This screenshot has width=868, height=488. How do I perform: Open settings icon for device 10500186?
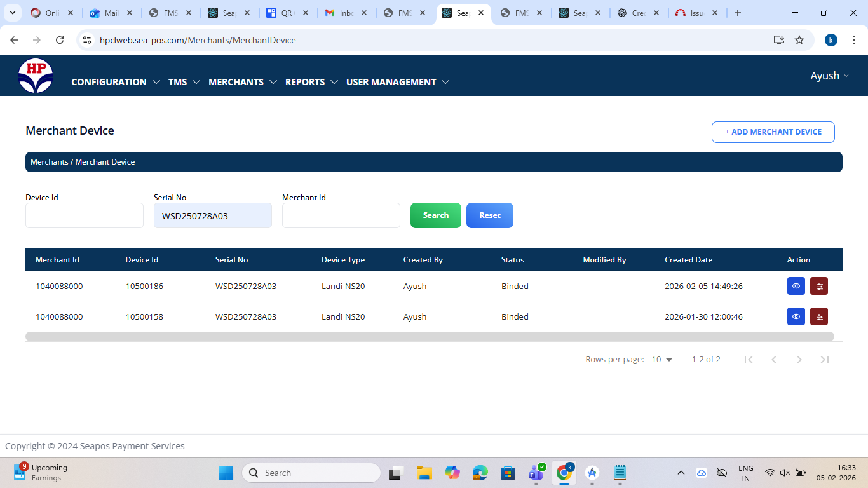pyautogui.click(x=819, y=286)
